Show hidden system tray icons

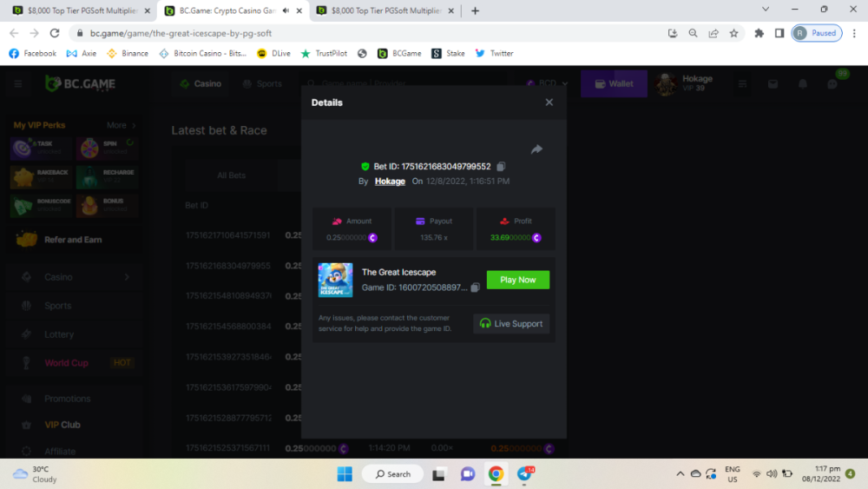click(x=680, y=473)
